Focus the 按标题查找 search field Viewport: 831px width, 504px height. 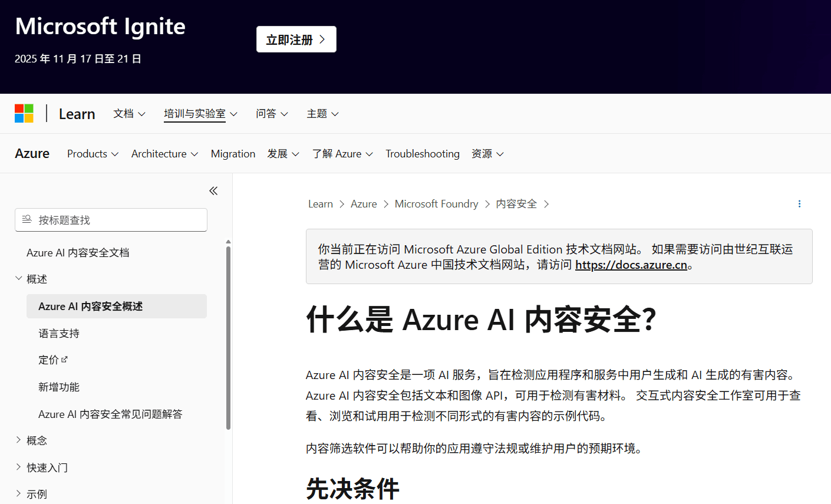tap(111, 220)
